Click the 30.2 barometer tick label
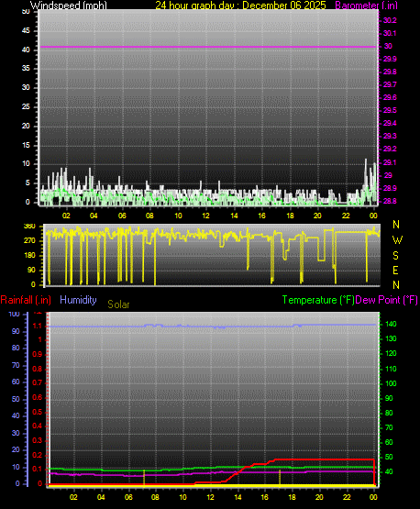This screenshot has width=420, height=509. [390, 20]
